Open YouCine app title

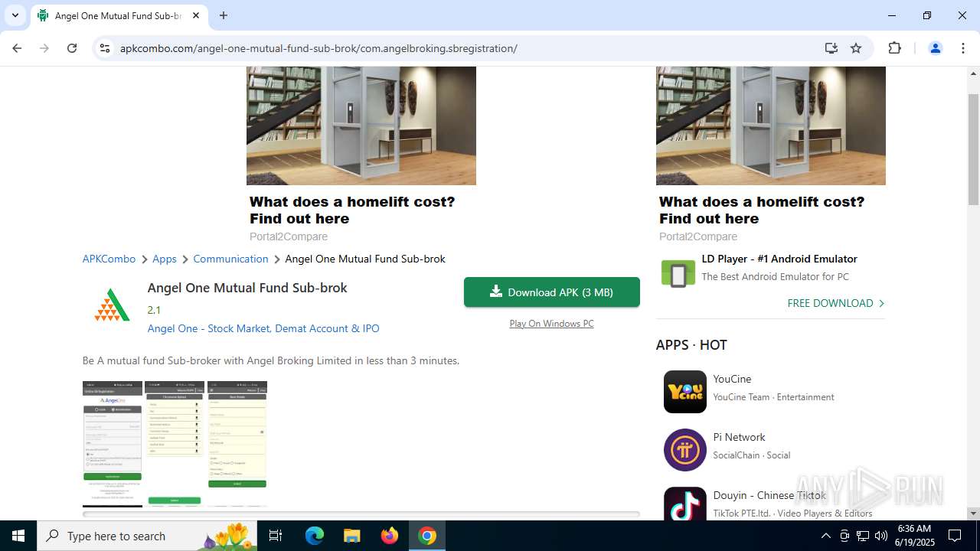(732, 379)
